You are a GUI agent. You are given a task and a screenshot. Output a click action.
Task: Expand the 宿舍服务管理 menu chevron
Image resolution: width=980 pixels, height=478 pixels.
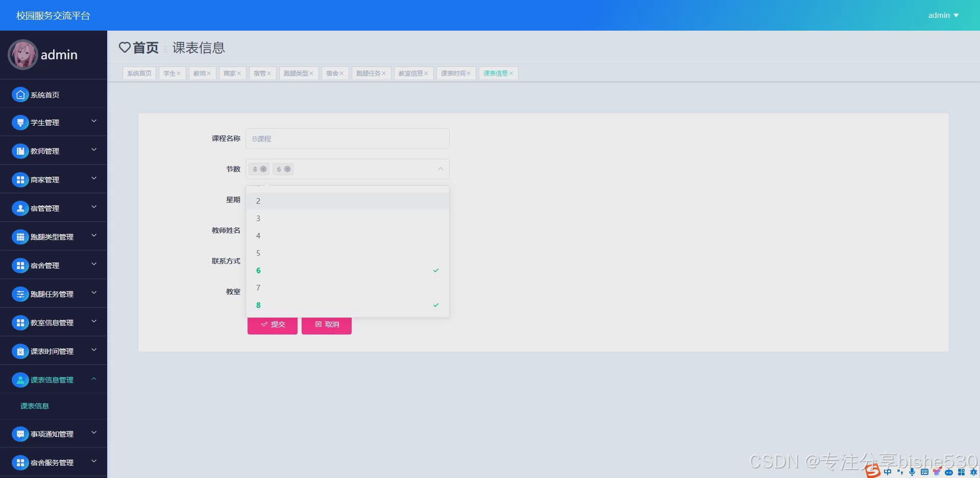(94, 461)
